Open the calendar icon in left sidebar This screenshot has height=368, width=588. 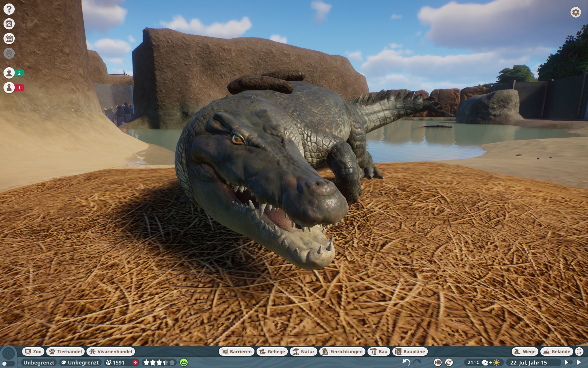(9, 39)
